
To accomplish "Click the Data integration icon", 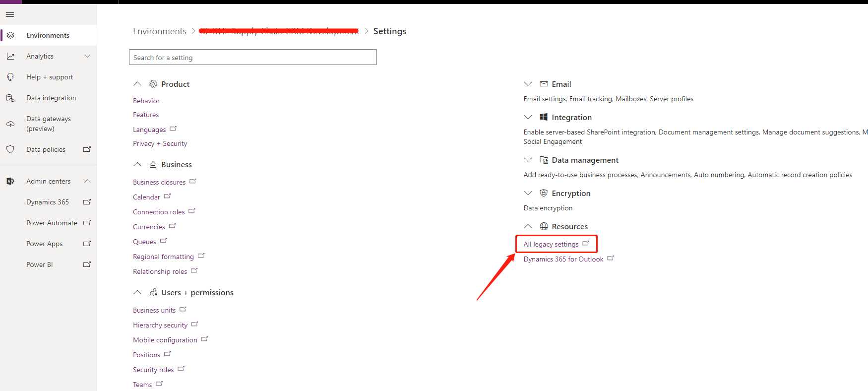I will point(10,98).
